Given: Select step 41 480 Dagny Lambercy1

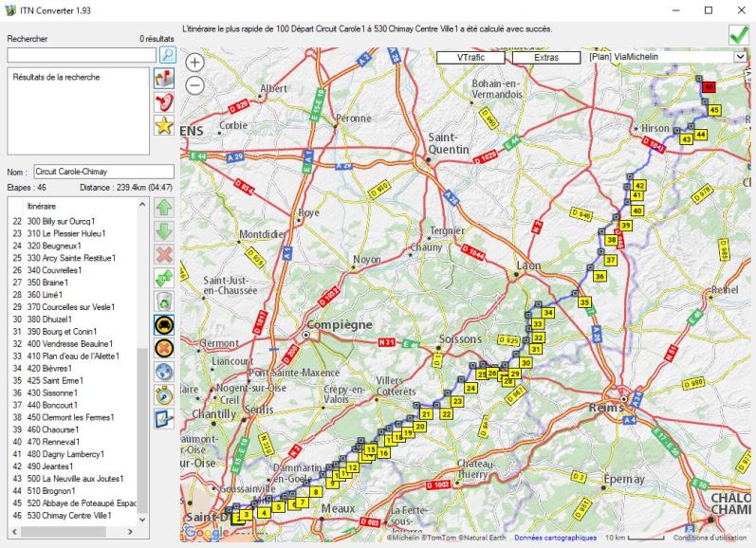Looking at the screenshot, I should [74, 454].
